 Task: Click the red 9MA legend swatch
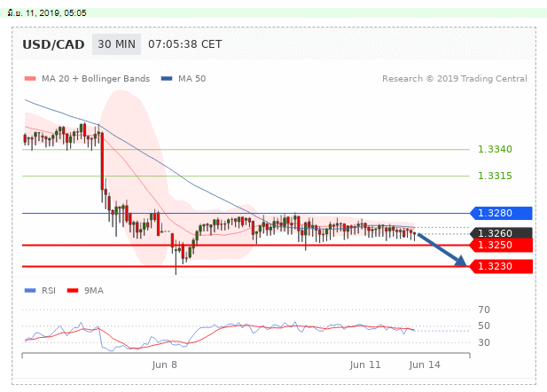coord(73,290)
